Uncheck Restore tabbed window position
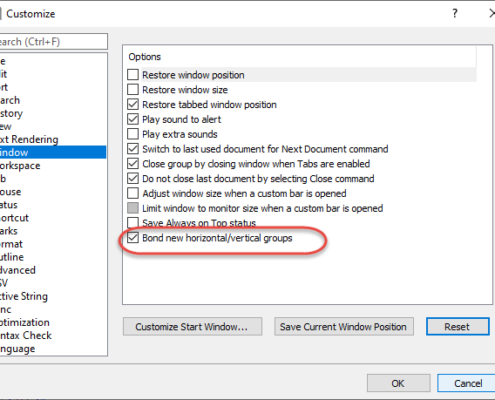 point(133,104)
